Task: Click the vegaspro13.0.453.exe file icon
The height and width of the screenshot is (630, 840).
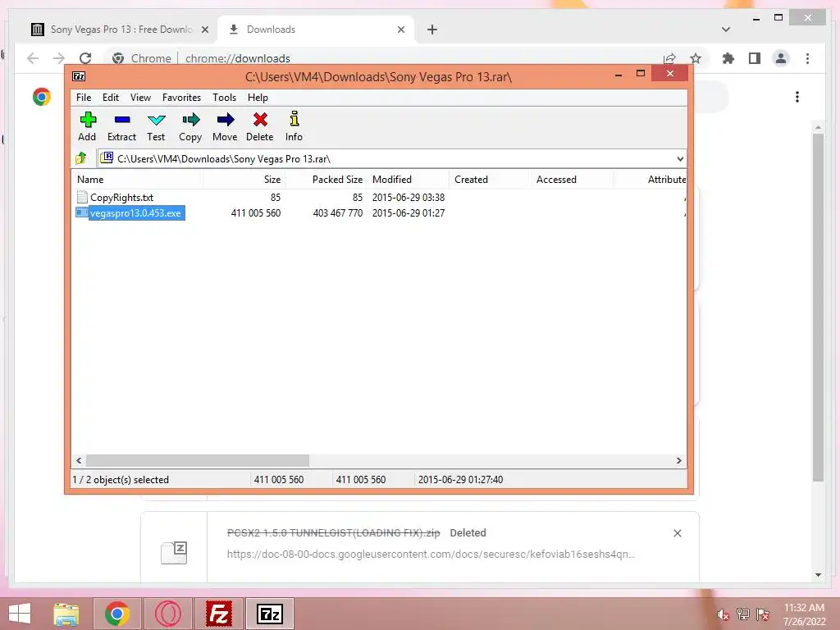Action: point(81,212)
